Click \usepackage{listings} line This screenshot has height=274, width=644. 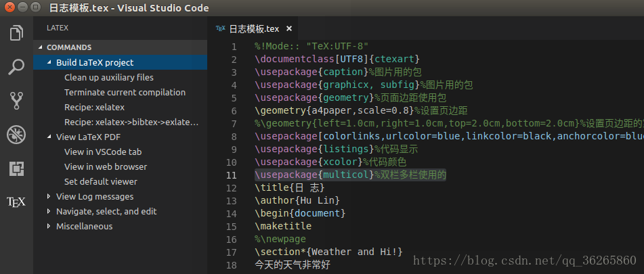pyautogui.click(x=336, y=150)
